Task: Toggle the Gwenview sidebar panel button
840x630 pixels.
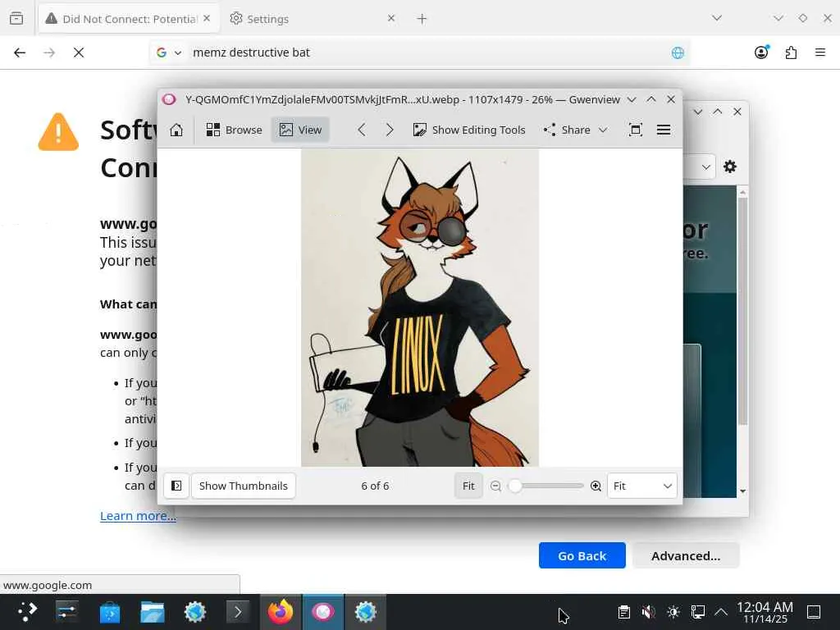Action: [176, 486]
